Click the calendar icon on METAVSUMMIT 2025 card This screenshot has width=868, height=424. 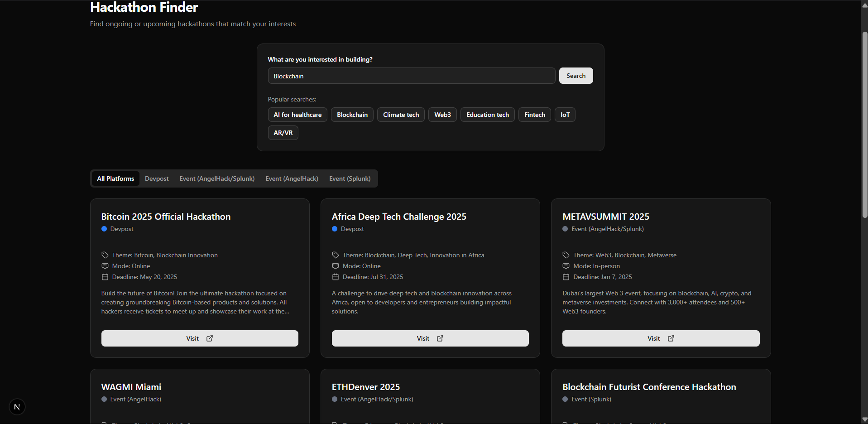(x=566, y=277)
